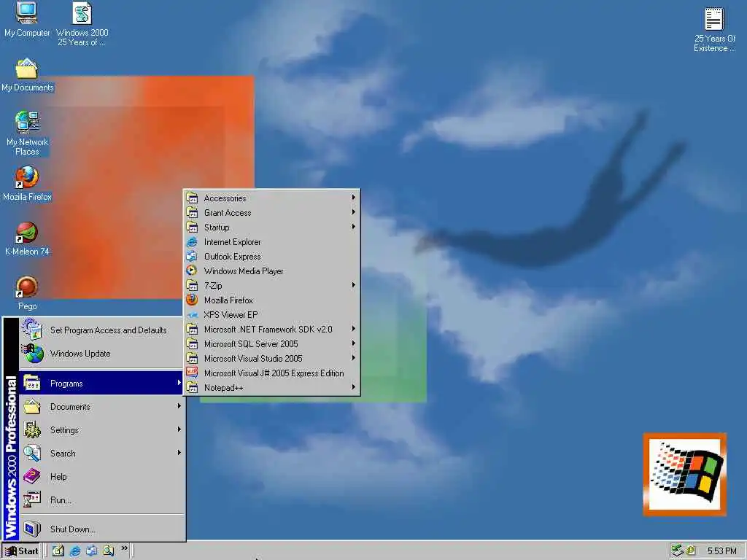This screenshot has height=560, width=747.
Task: Expand Microsoft Visual Studio 2005 submenu arrow
Action: (x=353, y=358)
